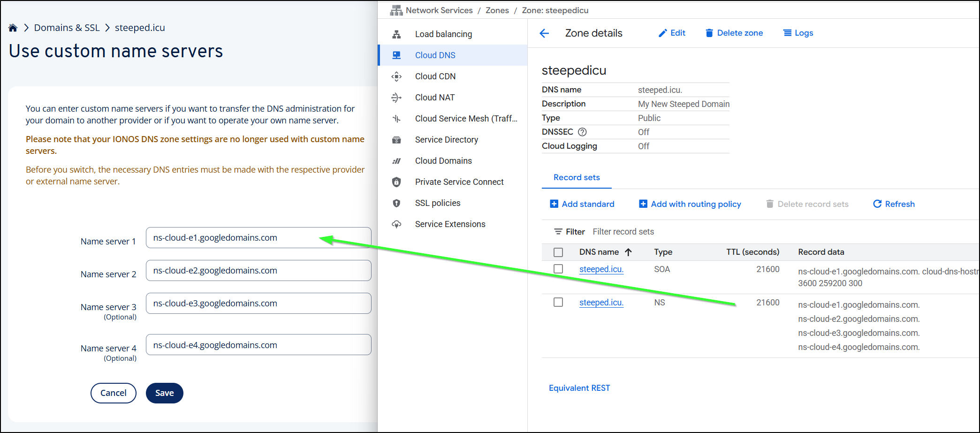Click the DNSSEC help question mark icon
Viewport: 980px width, 433px height.
(x=582, y=132)
